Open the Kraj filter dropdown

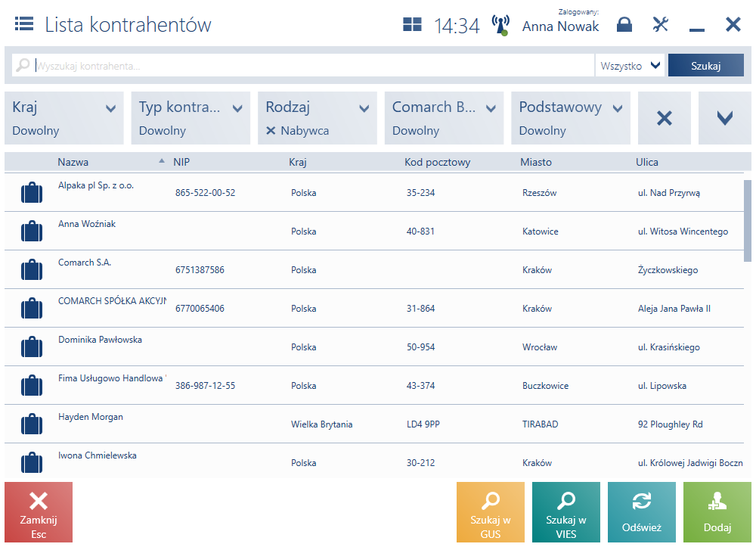(64, 118)
